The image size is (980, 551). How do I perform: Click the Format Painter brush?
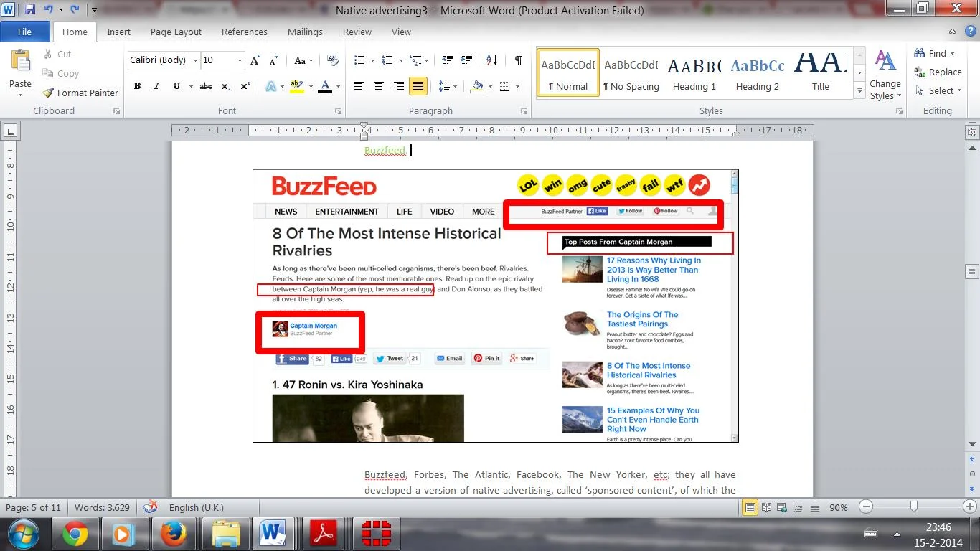tap(48, 93)
